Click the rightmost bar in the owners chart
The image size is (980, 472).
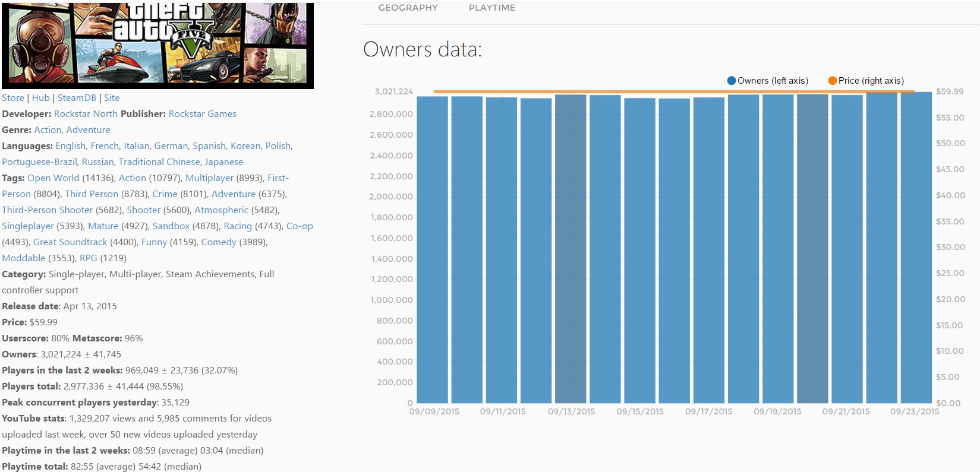pos(916,249)
